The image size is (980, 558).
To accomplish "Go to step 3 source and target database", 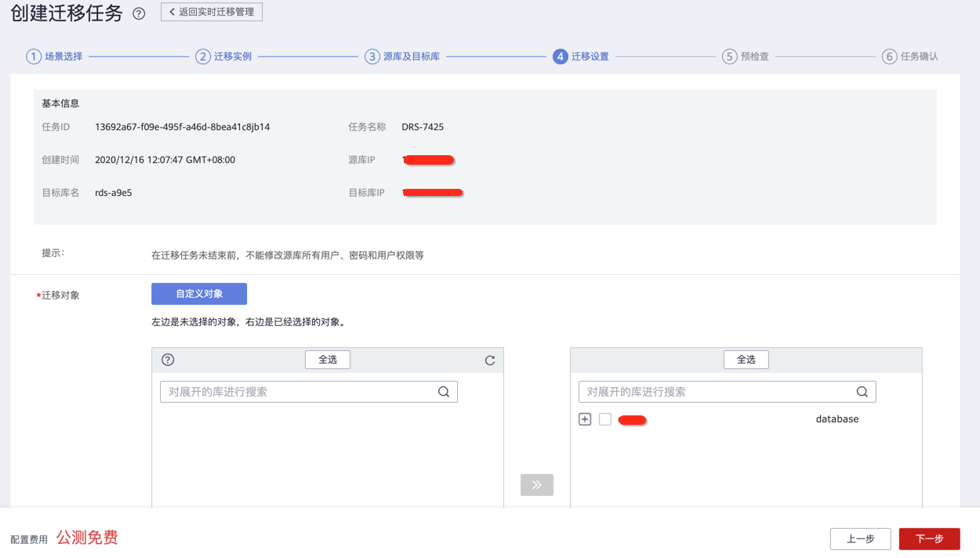I will (x=402, y=56).
